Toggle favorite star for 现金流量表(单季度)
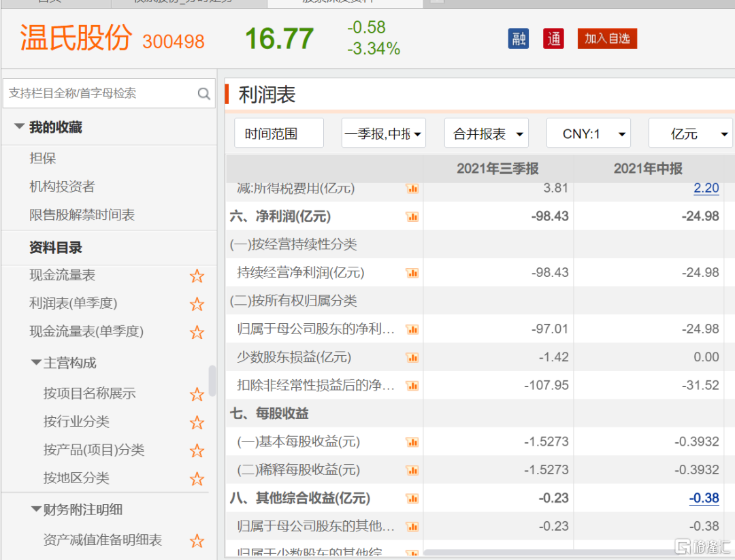 click(197, 332)
